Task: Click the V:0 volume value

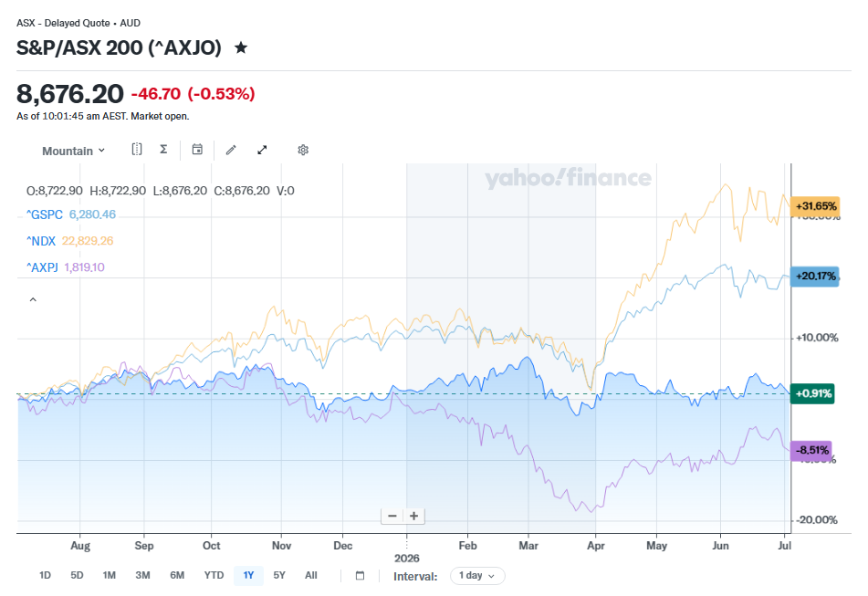Action: tap(286, 191)
